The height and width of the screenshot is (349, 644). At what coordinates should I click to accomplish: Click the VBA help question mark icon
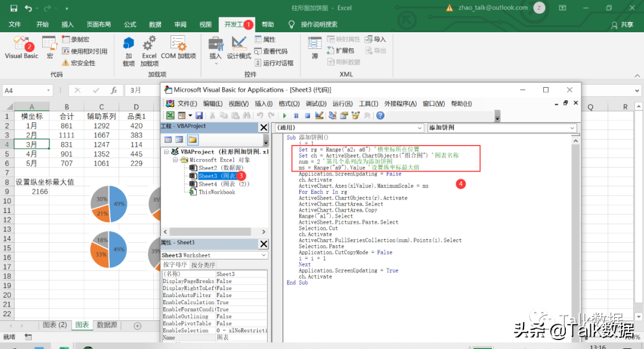coord(380,116)
